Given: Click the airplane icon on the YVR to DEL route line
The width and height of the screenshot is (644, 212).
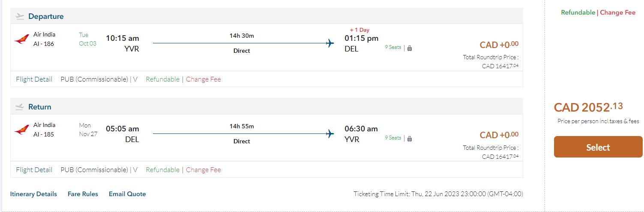Looking at the screenshot, I should (x=330, y=43).
